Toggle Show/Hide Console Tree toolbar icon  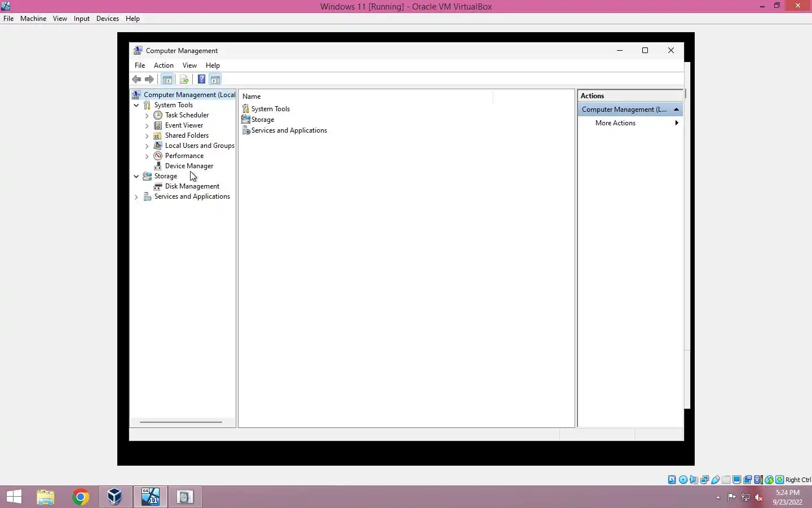[x=167, y=80]
